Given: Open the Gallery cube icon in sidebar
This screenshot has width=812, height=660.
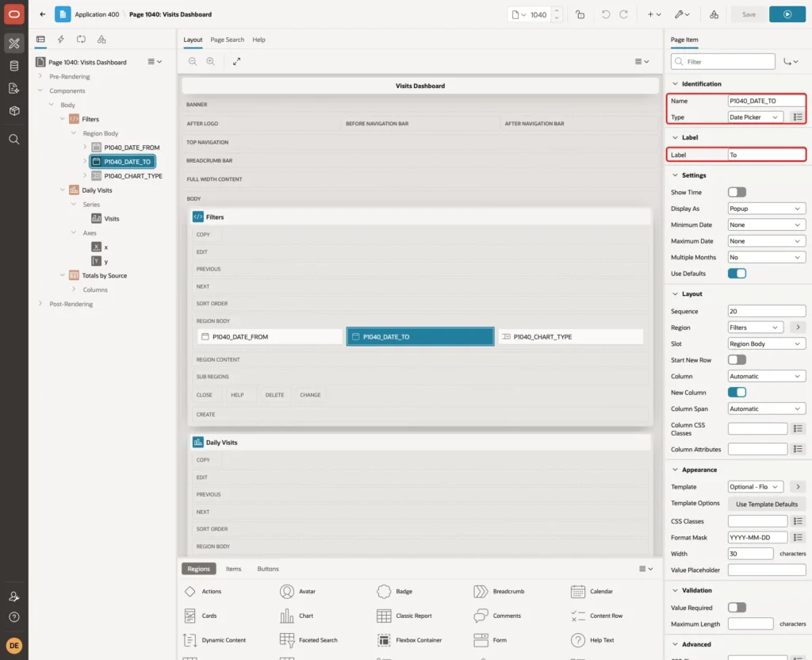Looking at the screenshot, I should pos(14,111).
